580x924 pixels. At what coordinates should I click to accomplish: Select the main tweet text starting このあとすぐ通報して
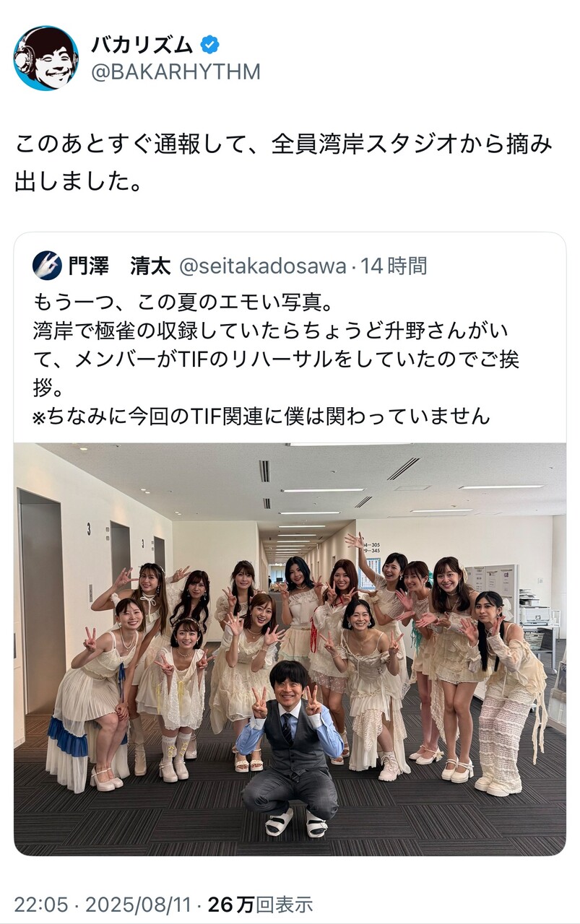pos(283,162)
